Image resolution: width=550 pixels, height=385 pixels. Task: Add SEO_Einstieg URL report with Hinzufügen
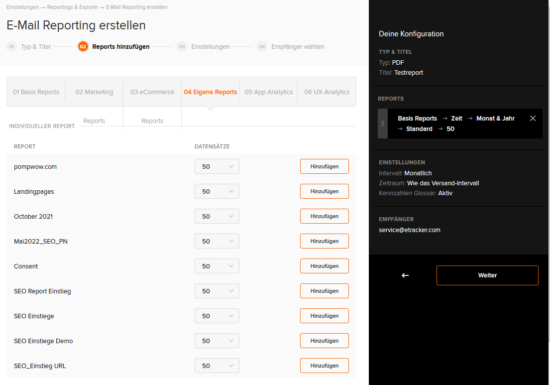pos(324,366)
